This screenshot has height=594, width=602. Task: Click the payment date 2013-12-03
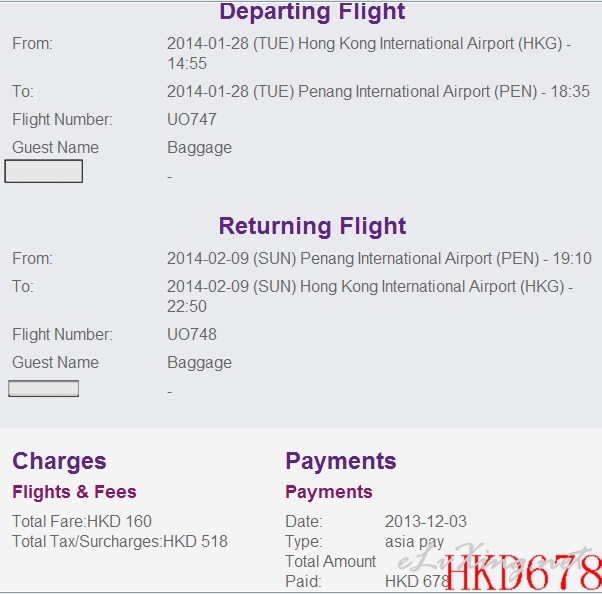tap(426, 521)
